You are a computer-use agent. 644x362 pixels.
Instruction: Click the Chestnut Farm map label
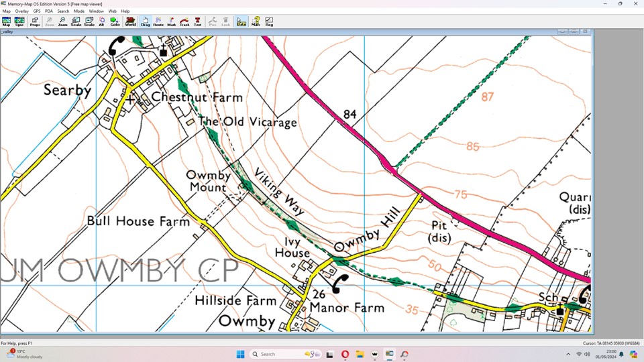[197, 97]
